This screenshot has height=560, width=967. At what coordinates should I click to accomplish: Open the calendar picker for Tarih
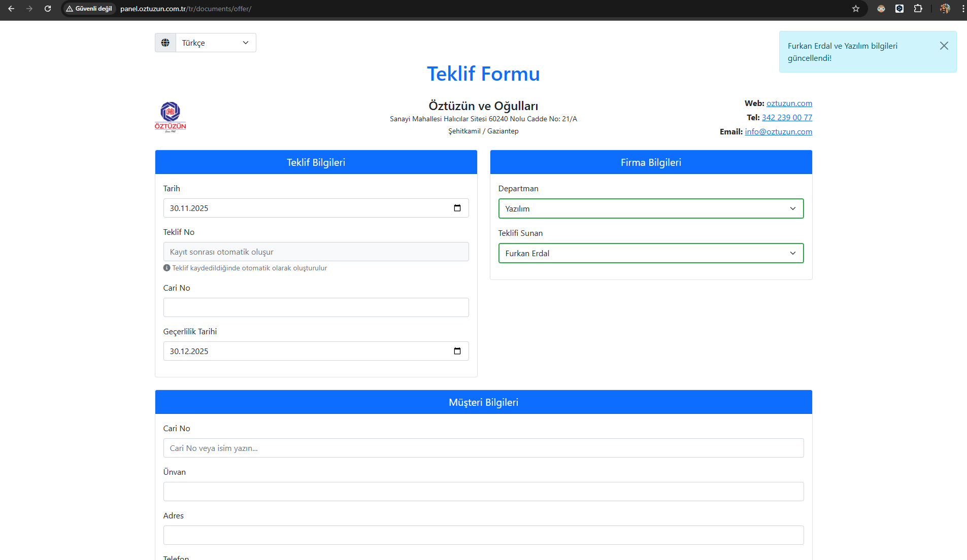457,208
